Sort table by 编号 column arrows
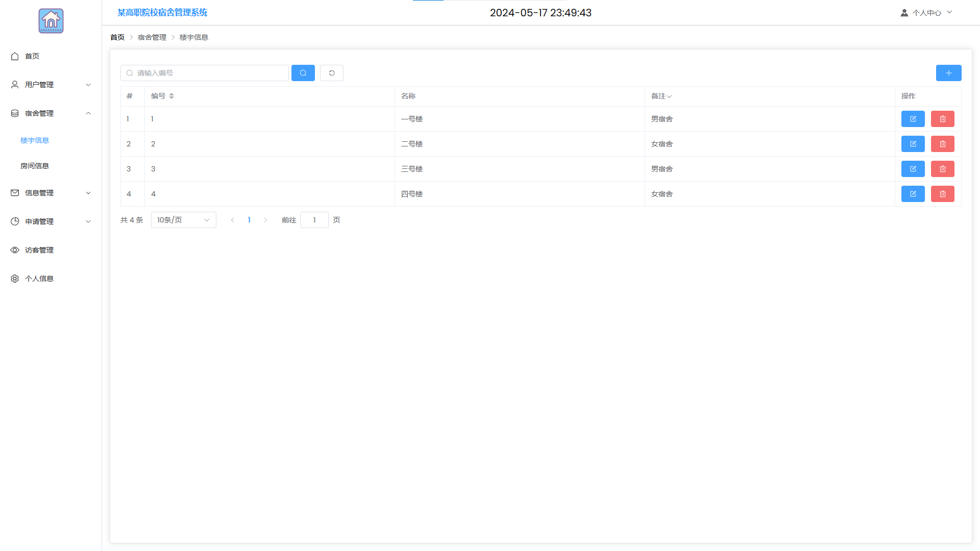 tap(171, 96)
